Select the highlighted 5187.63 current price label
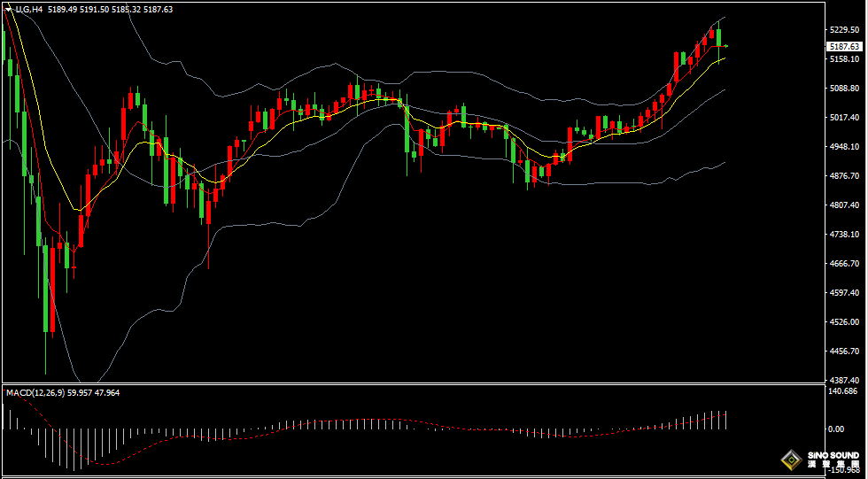Viewport: 868px width, 479px height. pyautogui.click(x=844, y=46)
